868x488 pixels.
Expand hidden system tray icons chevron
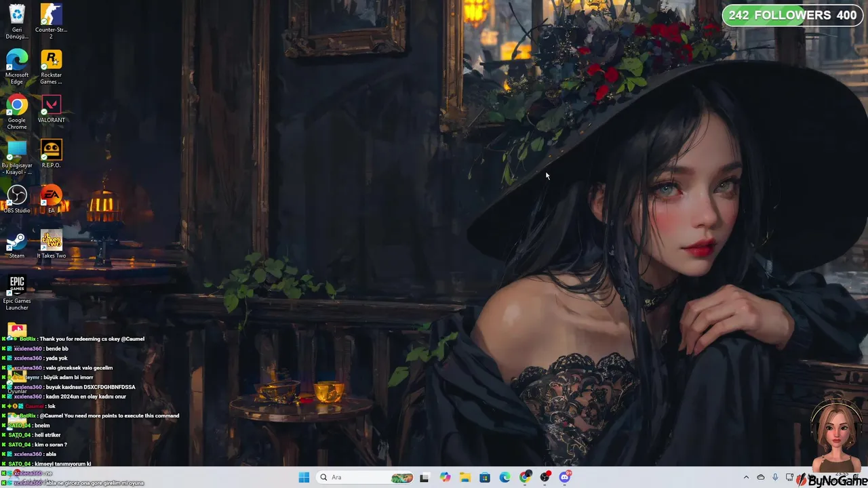click(x=746, y=477)
